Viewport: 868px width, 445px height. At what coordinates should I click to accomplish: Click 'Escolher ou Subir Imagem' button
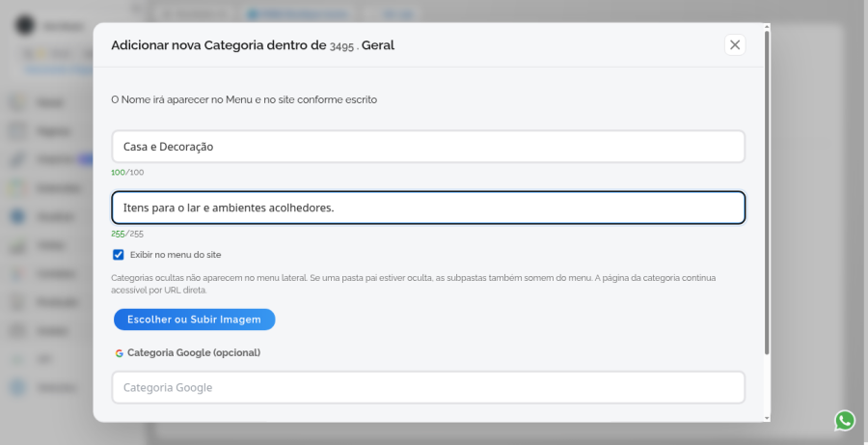194,320
